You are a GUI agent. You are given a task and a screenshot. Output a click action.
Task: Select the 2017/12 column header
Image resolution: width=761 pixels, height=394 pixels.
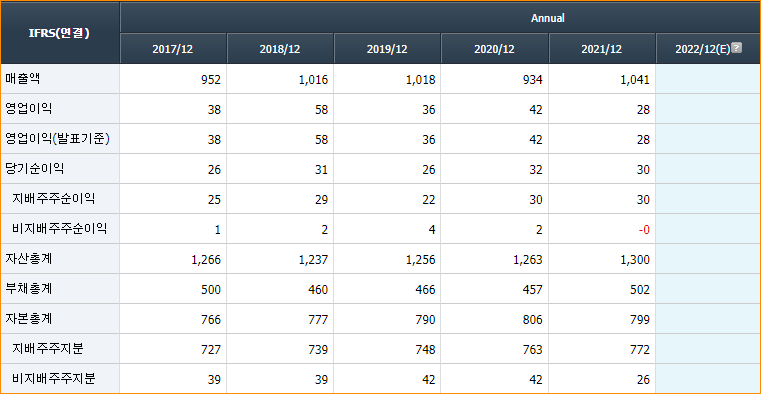point(173,49)
